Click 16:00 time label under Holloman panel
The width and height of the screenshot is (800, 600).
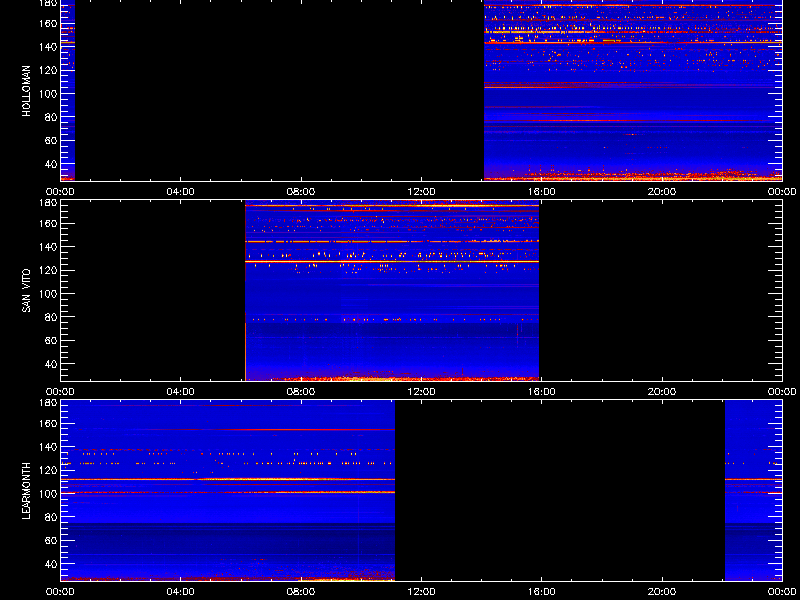541,192
